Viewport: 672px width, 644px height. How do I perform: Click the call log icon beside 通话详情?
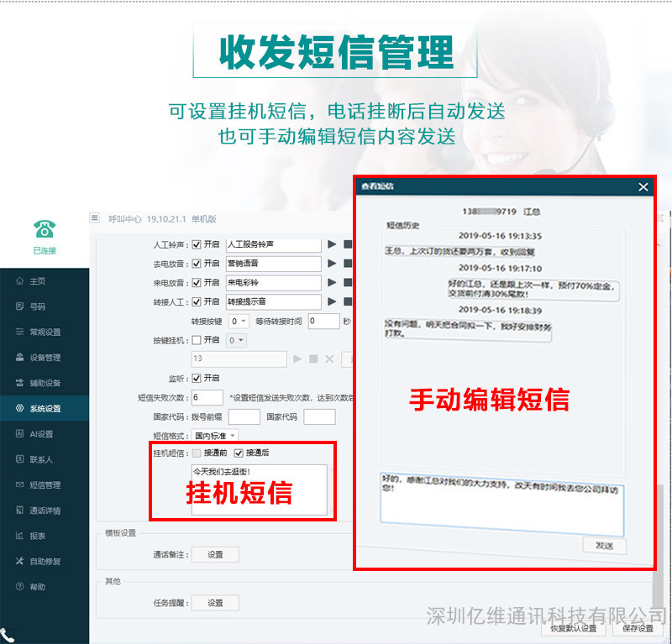[19, 510]
